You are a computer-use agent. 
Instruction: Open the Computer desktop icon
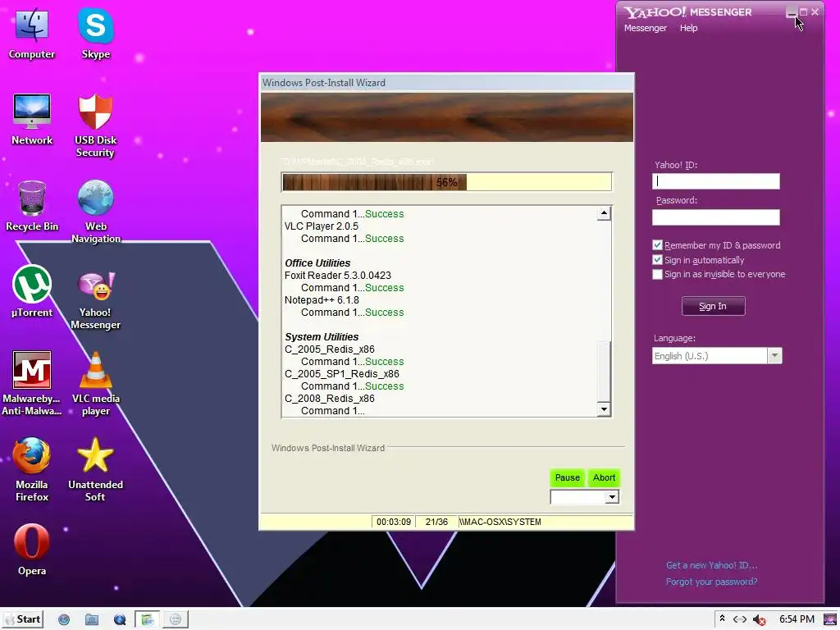click(x=32, y=33)
